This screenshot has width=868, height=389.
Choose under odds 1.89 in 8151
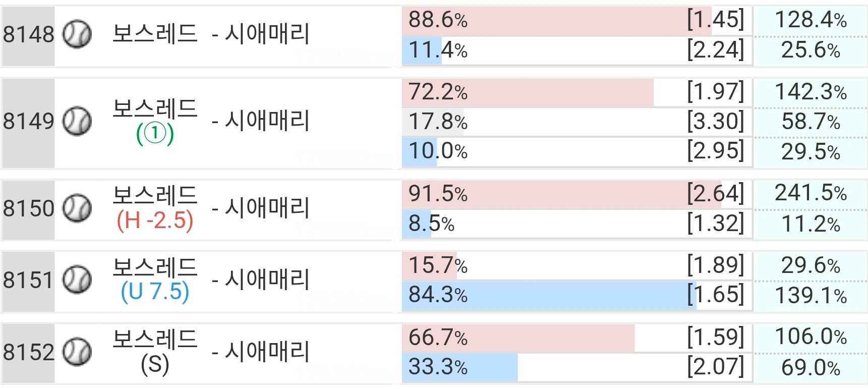pos(715,265)
